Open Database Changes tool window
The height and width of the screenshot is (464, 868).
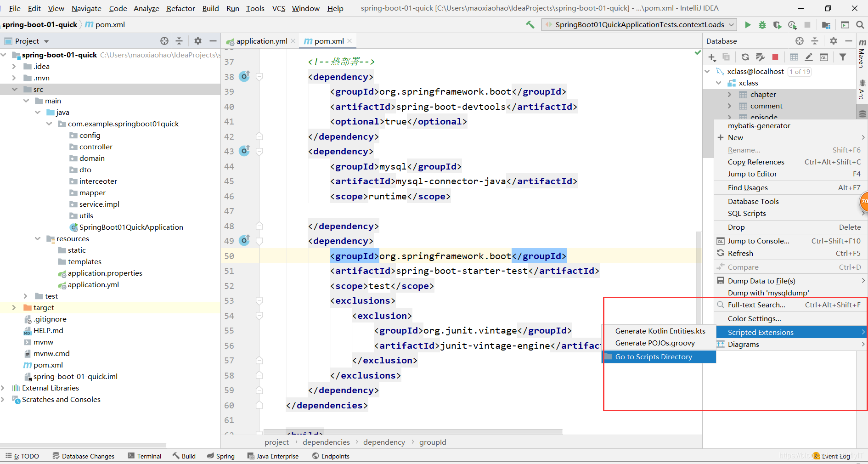pyautogui.click(x=83, y=456)
